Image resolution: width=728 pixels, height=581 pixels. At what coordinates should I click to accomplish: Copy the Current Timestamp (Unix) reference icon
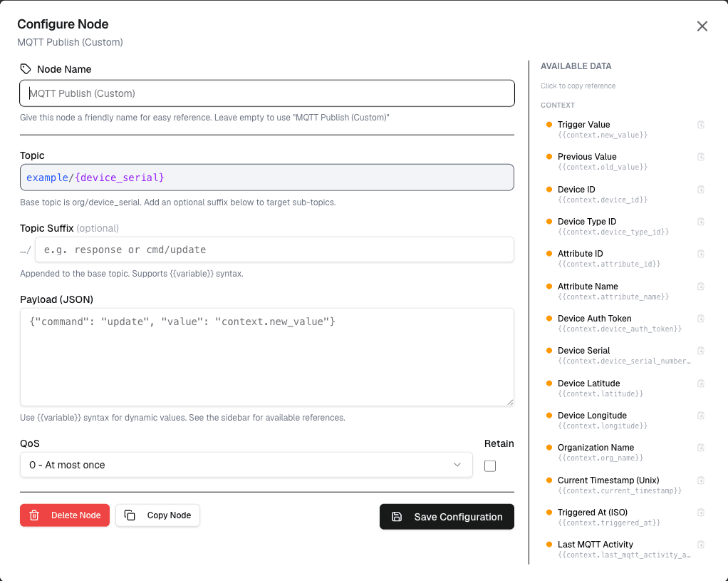[701, 480]
